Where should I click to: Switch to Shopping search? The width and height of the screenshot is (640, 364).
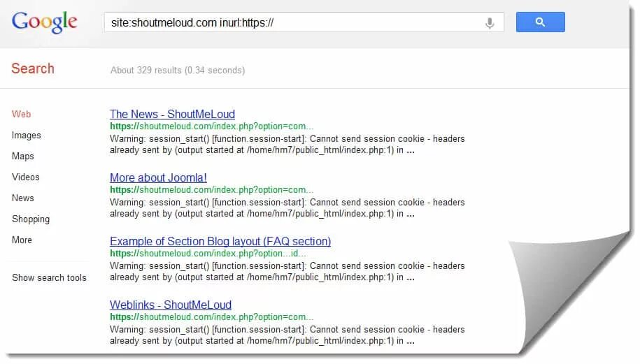tap(31, 219)
